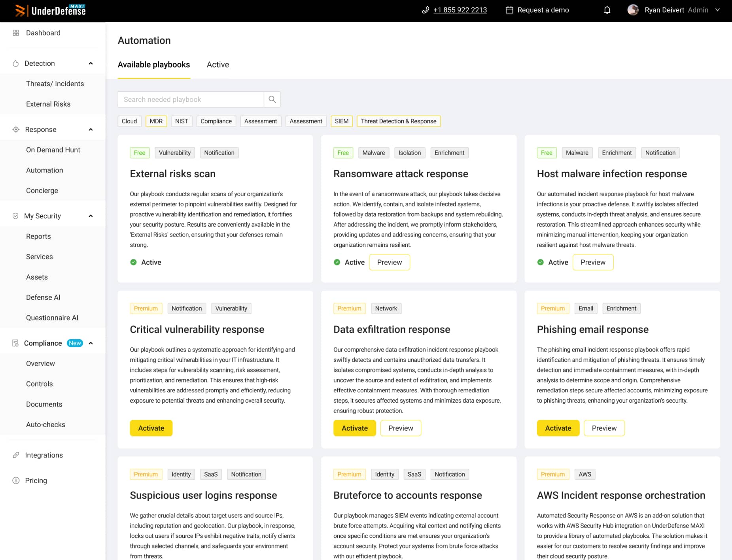Open Services in My Security
This screenshot has height=560, width=732.
point(40,257)
